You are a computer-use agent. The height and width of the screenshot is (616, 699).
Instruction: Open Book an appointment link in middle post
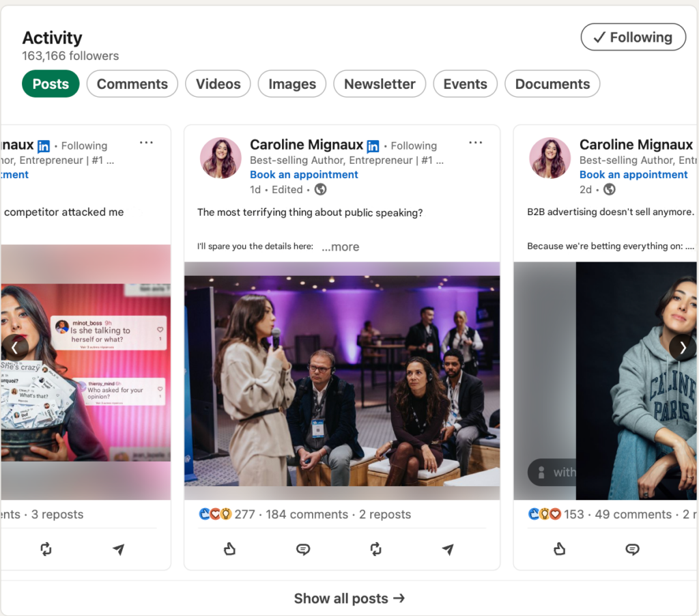[304, 175]
